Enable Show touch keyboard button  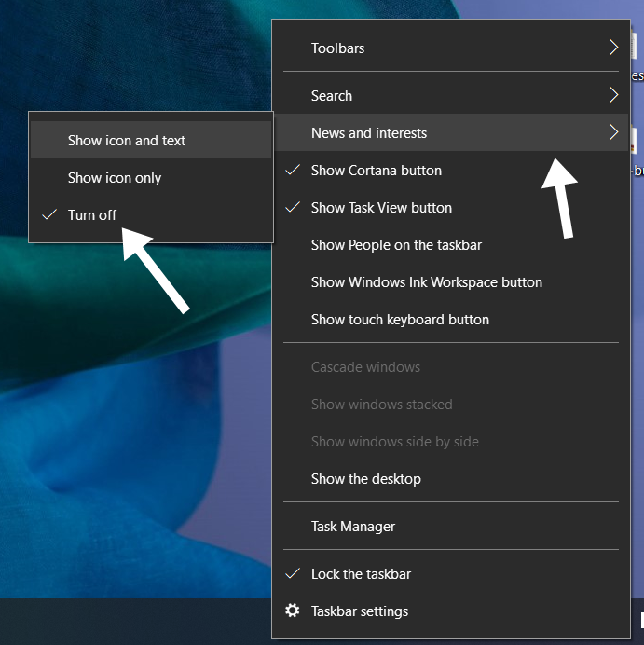[451, 320]
